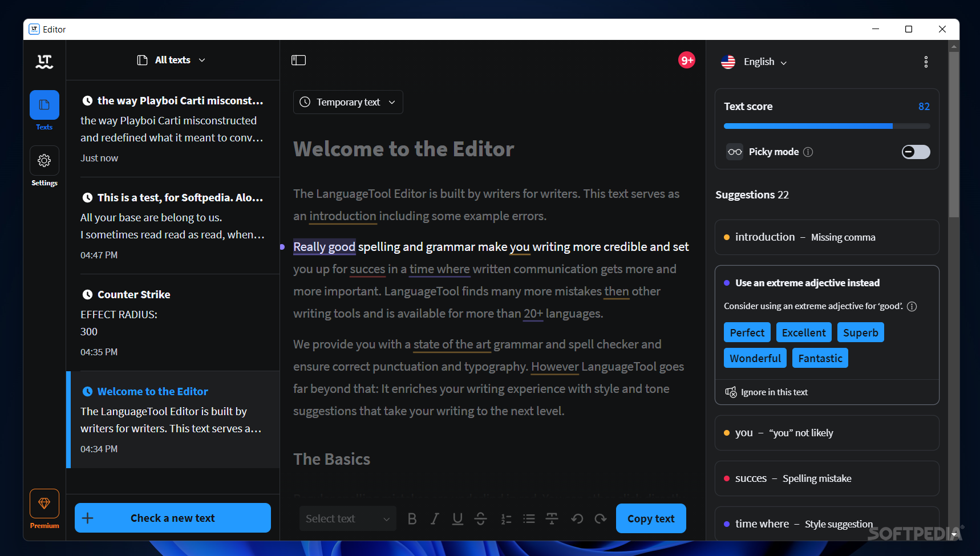Click the Text score progress bar
This screenshot has height=556, width=980.
(x=827, y=126)
